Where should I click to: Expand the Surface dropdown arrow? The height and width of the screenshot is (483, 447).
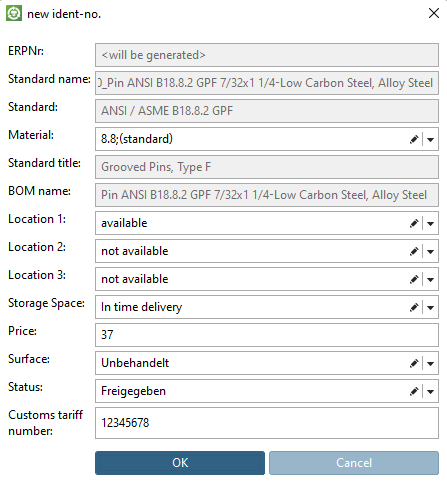[430, 363]
